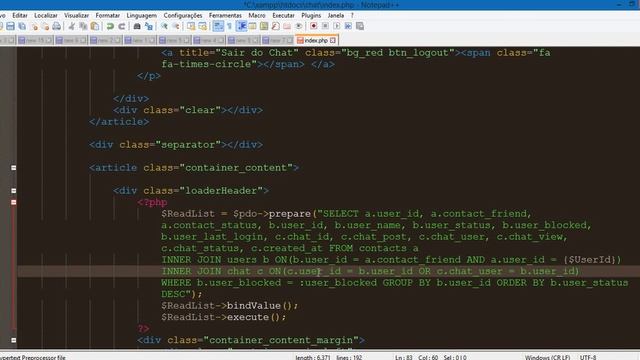Click the Redo arrow icon
Viewport: 640px width, 360px height.
coord(122,26)
